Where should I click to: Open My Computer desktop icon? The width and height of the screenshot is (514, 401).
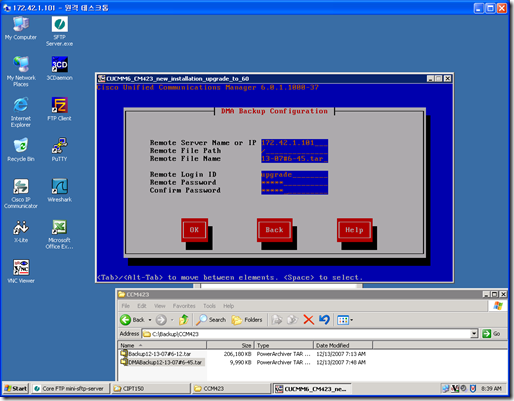pyautogui.click(x=21, y=28)
